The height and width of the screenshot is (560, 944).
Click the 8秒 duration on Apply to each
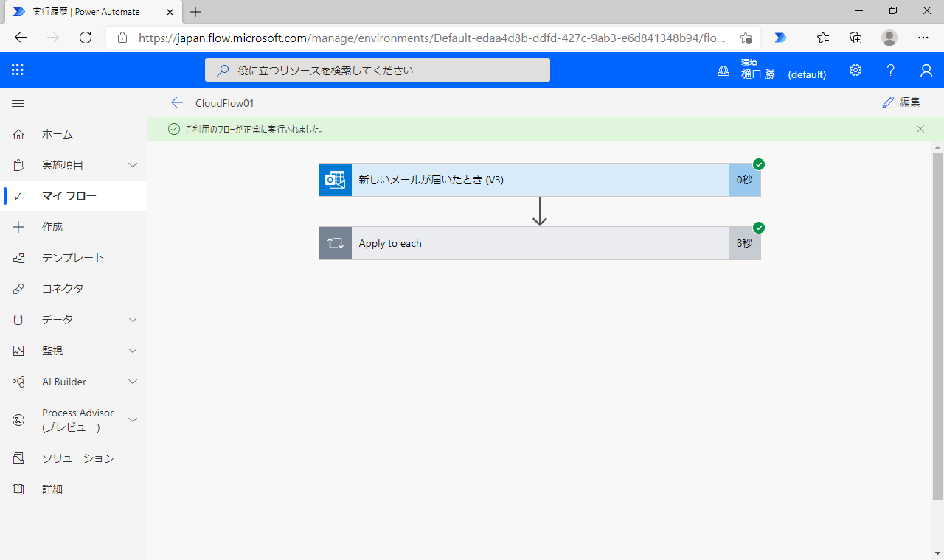tap(745, 243)
